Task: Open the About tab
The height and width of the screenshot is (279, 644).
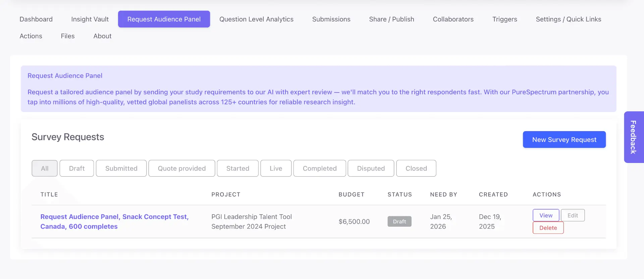Action: (102, 36)
